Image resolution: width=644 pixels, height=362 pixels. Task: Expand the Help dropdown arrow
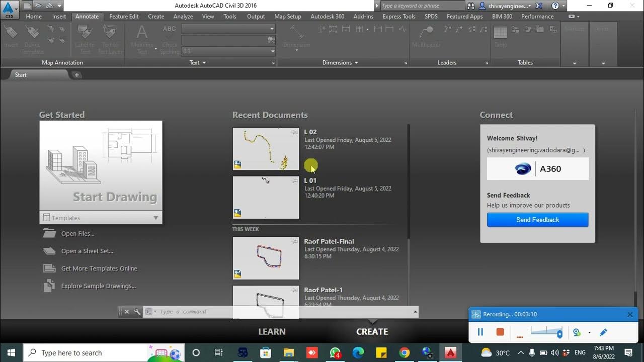(563, 6)
